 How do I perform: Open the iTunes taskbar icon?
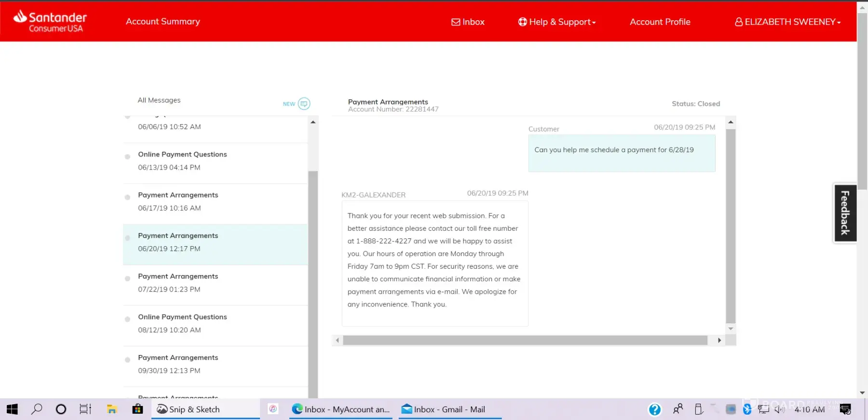point(273,409)
